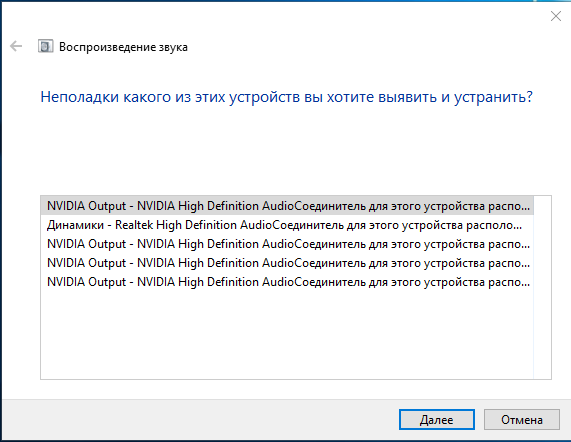
Task: Click the device list vertical scrollbar area
Action: [542, 287]
